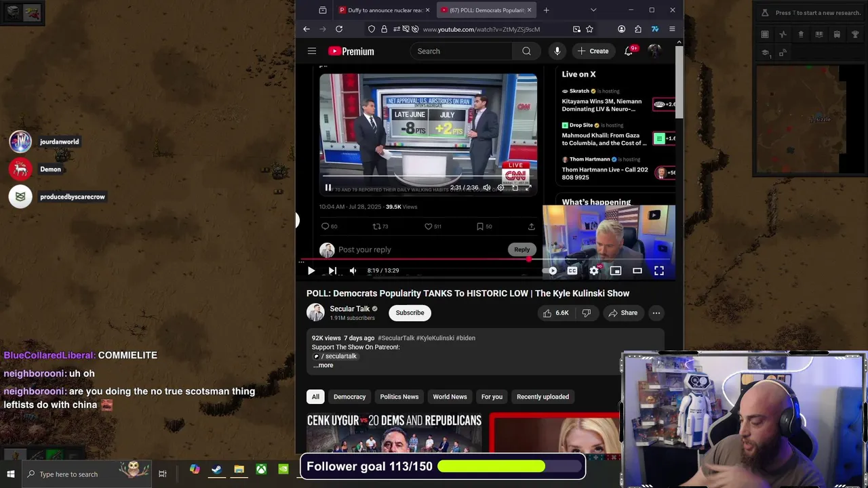Click the #KyleKulinski hashtag

pyautogui.click(x=435, y=338)
